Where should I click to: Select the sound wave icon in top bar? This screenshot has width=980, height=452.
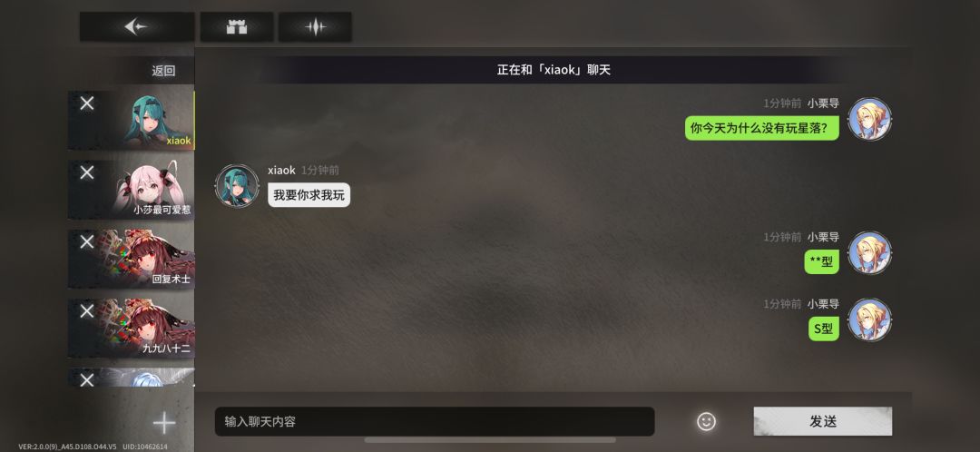(x=315, y=27)
